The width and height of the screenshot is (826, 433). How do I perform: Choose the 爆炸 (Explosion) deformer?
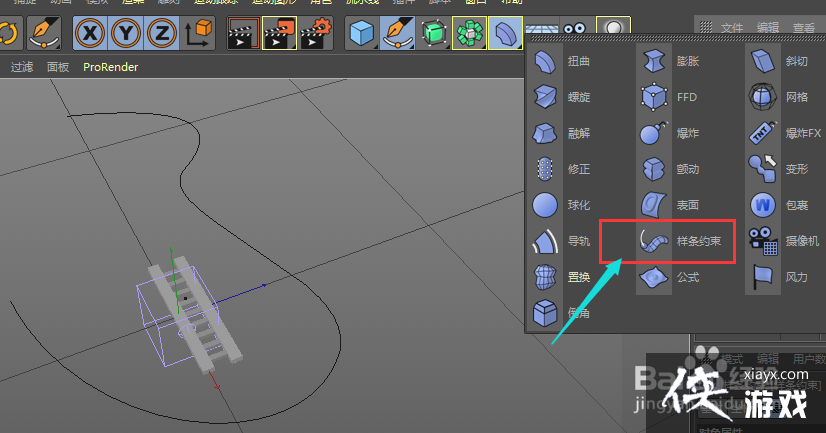click(x=670, y=133)
